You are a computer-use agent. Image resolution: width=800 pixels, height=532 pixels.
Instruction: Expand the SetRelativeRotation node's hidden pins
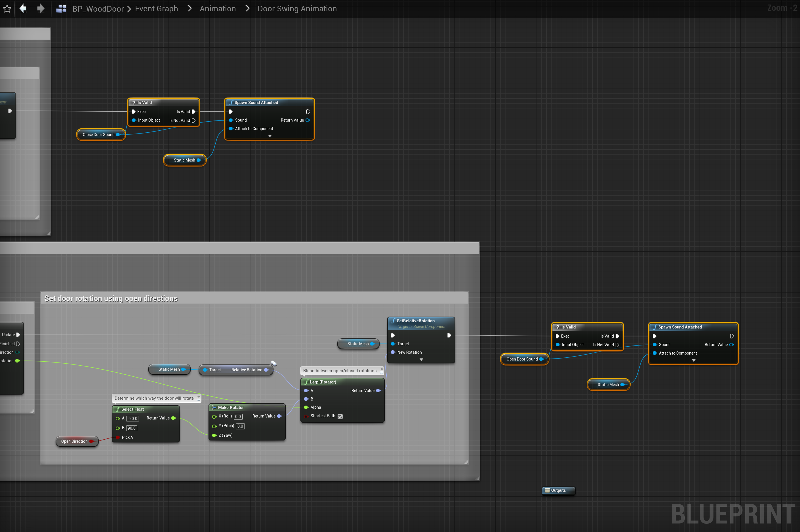coord(421,360)
